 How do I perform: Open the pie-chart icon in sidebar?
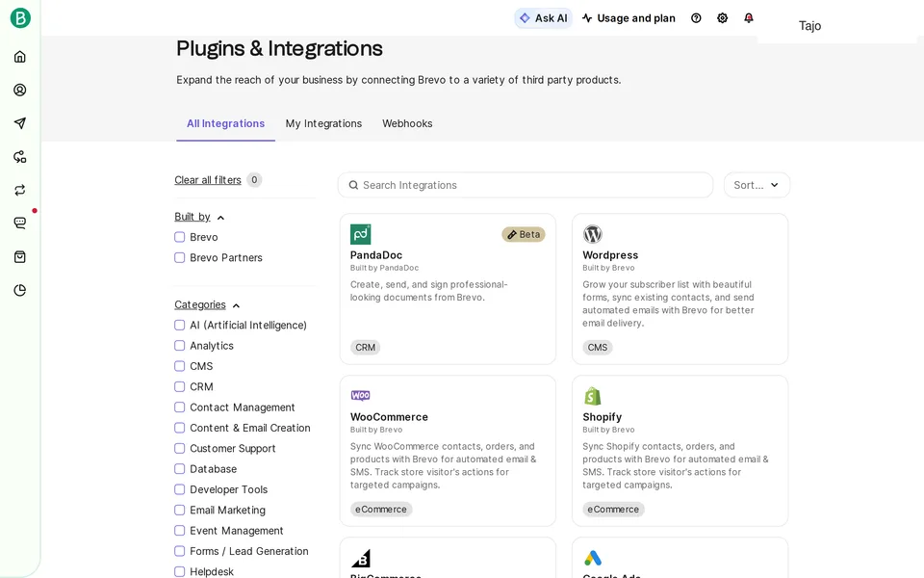20,290
